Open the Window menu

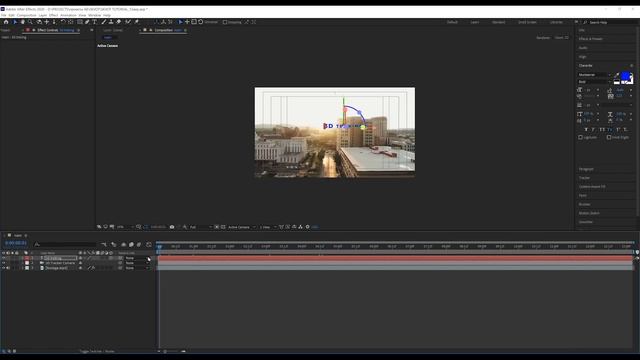pyautogui.click(x=94, y=15)
